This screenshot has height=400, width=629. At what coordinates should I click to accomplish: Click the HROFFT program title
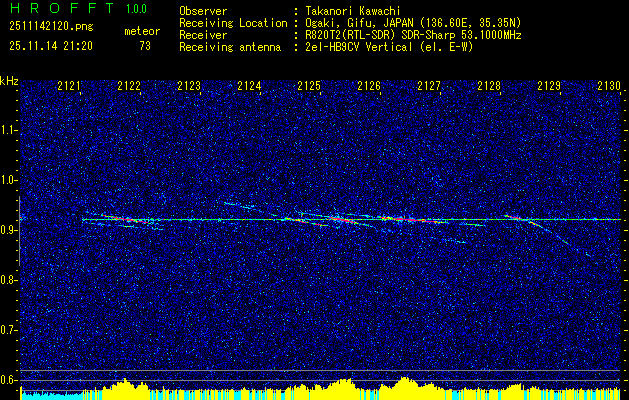click(62, 8)
